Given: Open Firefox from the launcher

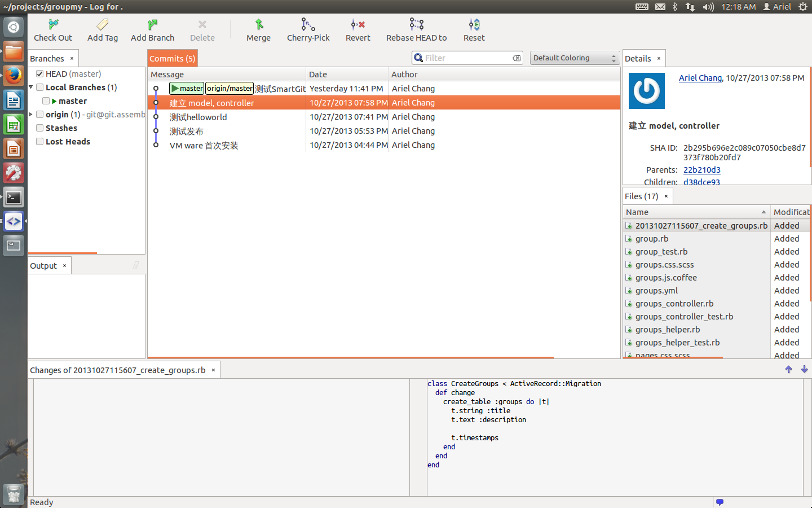Looking at the screenshot, I should [14, 76].
